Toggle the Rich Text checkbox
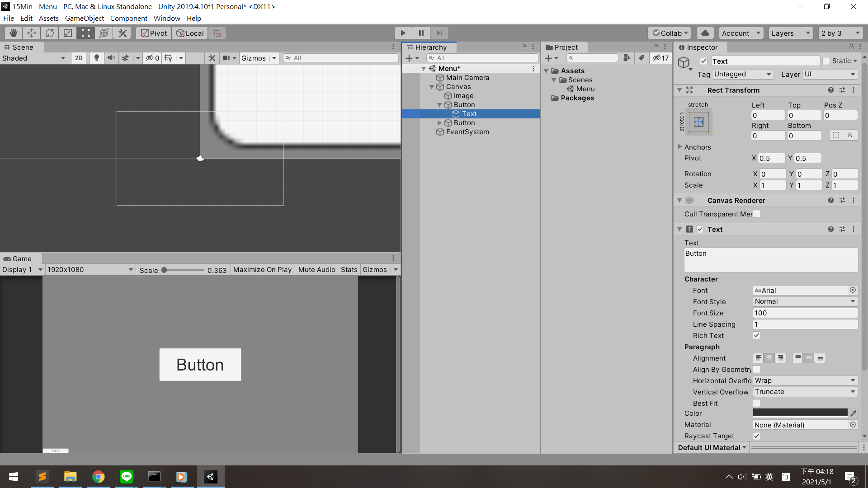Viewport: 868px width, 488px height. coord(756,335)
